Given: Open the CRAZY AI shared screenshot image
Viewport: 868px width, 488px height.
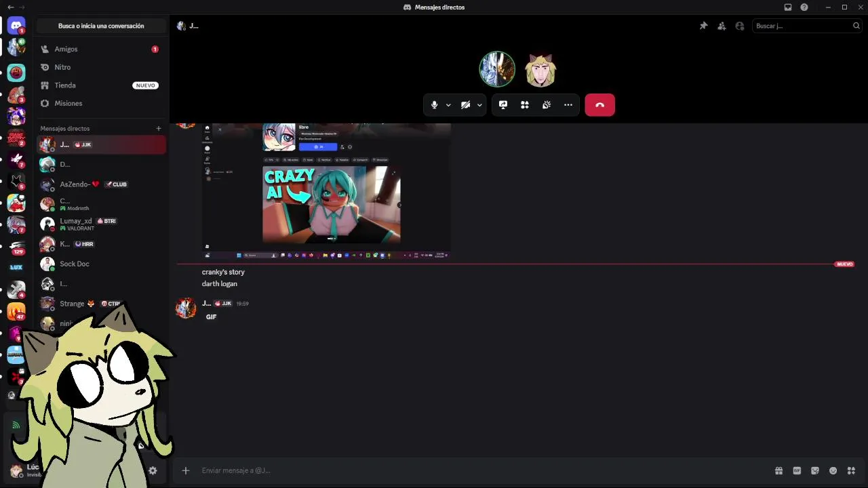Looking at the screenshot, I should click(x=326, y=191).
